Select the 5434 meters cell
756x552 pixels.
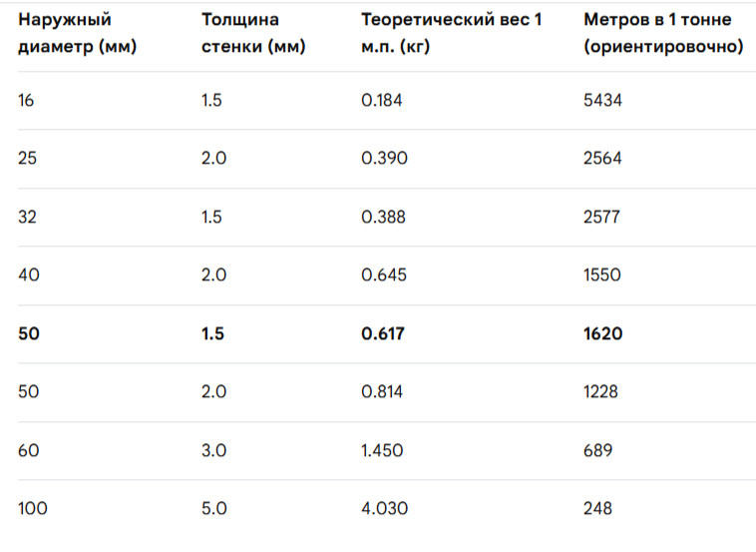pos(603,100)
